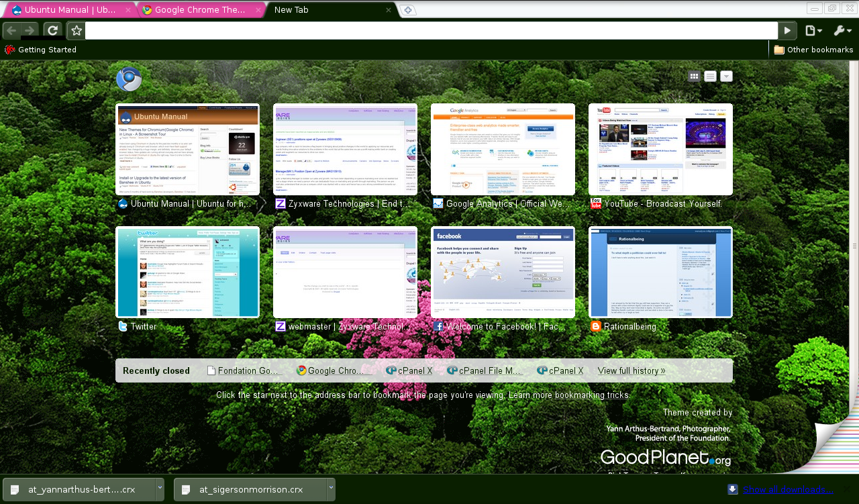The height and width of the screenshot is (504, 859).
Task: Open the wrench customization menu
Action: (x=842, y=30)
